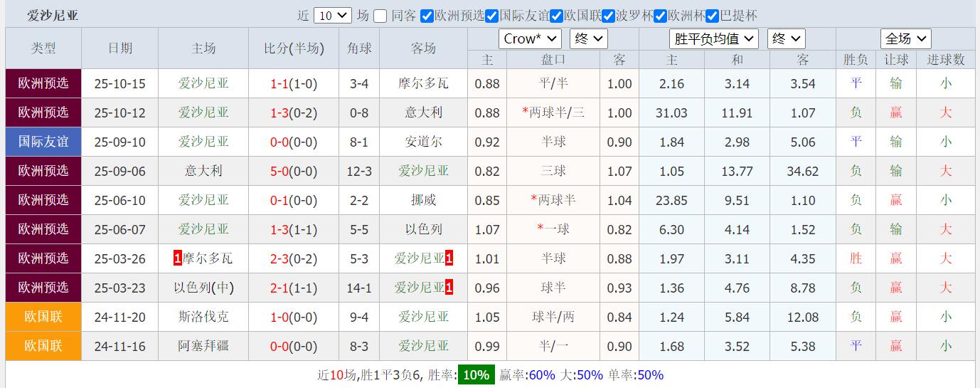This screenshot has width=980, height=388.
Task: Open the 胜平负均值 dropdown
Action: [x=713, y=39]
